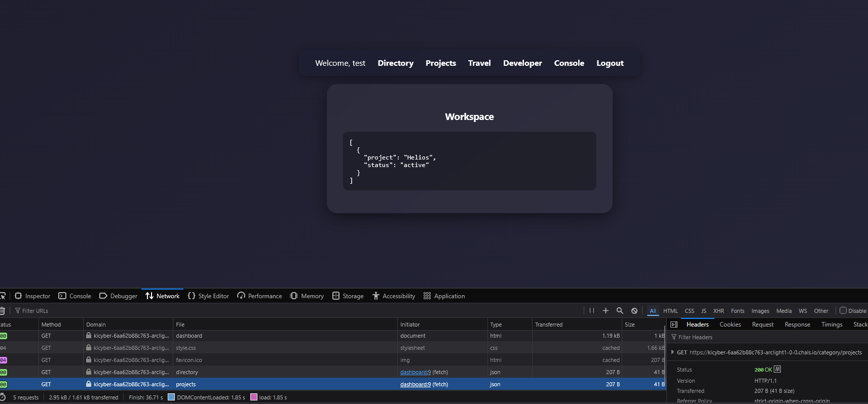Open the Inspector devtools tab

(x=33, y=296)
